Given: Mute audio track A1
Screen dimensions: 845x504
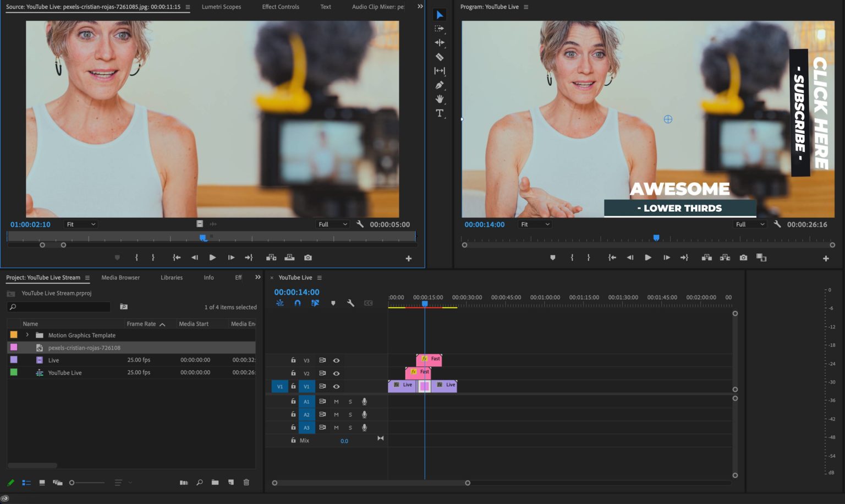Looking at the screenshot, I should point(336,401).
